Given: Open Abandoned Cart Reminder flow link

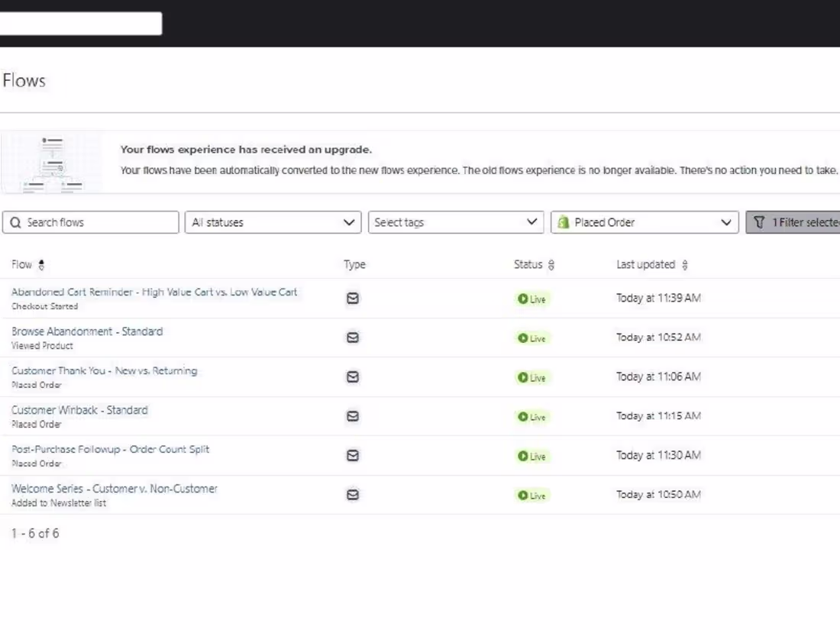Looking at the screenshot, I should point(154,292).
